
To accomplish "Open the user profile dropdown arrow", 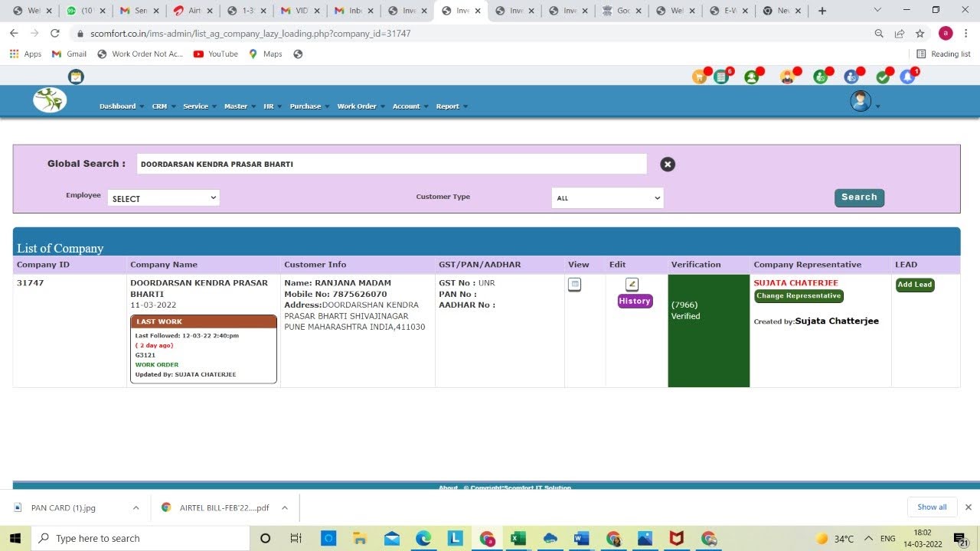I will [x=877, y=106].
